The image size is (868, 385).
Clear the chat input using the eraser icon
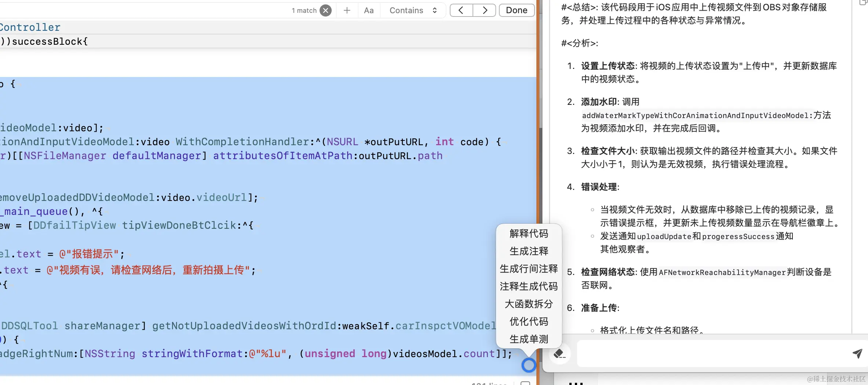coord(559,353)
